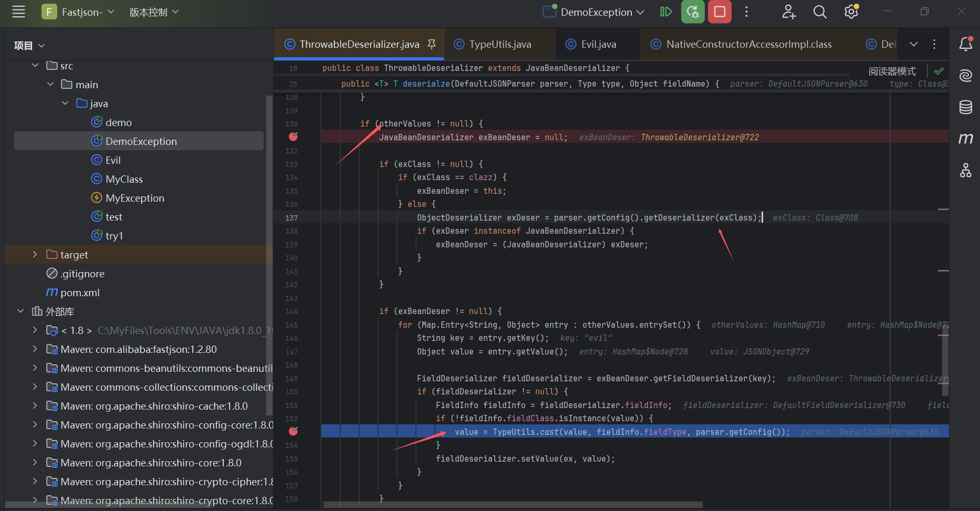Click the getFieldDeserializer(key) code on line 149
Screen dimensions: 980x511
pyautogui.click(x=714, y=378)
